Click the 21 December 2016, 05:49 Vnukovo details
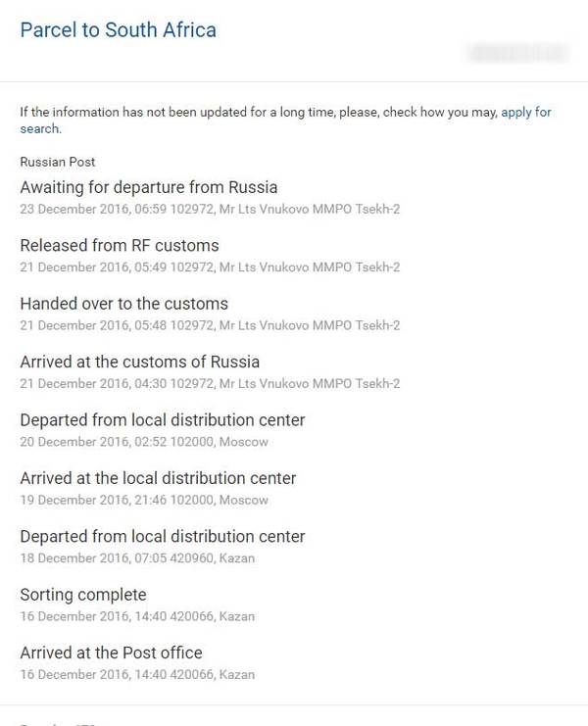This screenshot has height=726, width=588. point(210,267)
